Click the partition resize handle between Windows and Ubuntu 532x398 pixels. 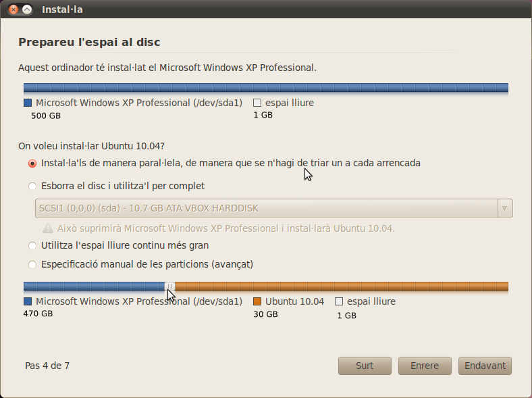pyautogui.click(x=170, y=287)
